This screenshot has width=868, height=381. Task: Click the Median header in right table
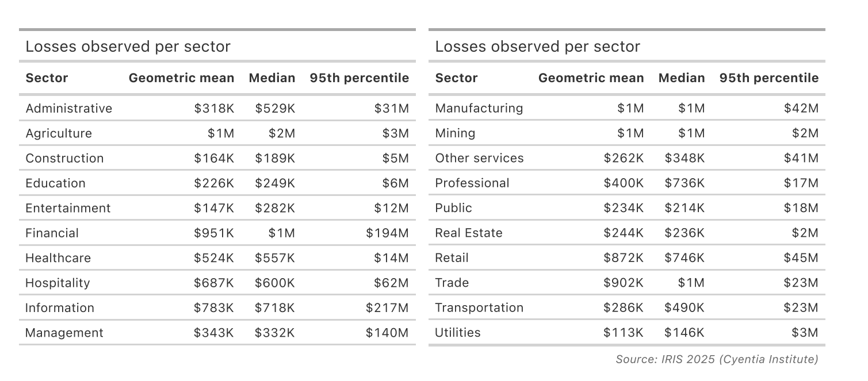(x=681, y=78)
